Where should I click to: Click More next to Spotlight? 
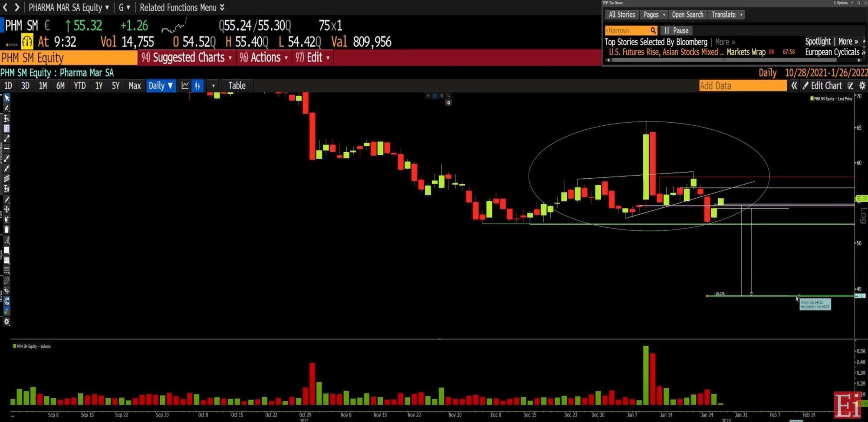(848, 42)
